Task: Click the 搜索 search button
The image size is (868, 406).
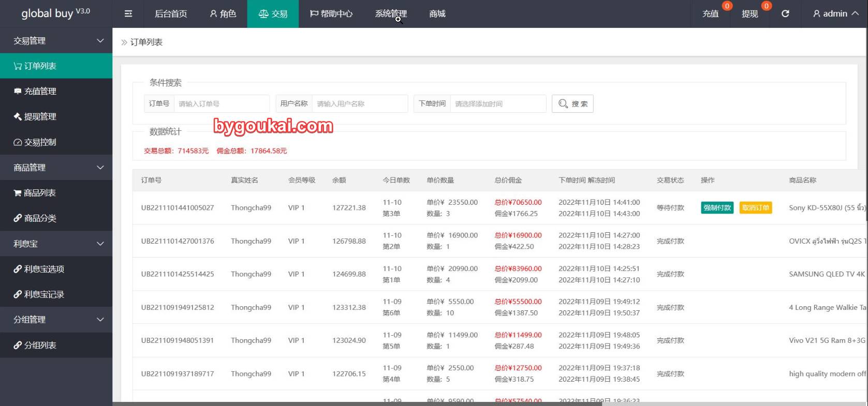Action: tap(572, 104)
